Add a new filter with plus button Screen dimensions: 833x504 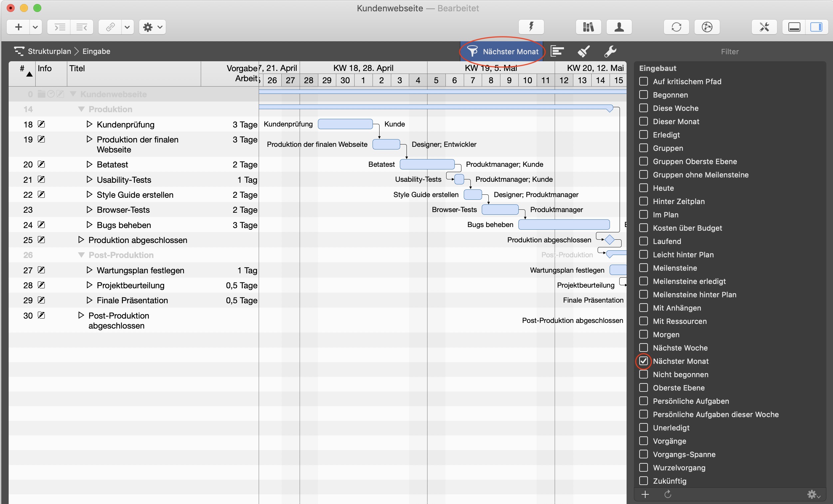point(645,495)
